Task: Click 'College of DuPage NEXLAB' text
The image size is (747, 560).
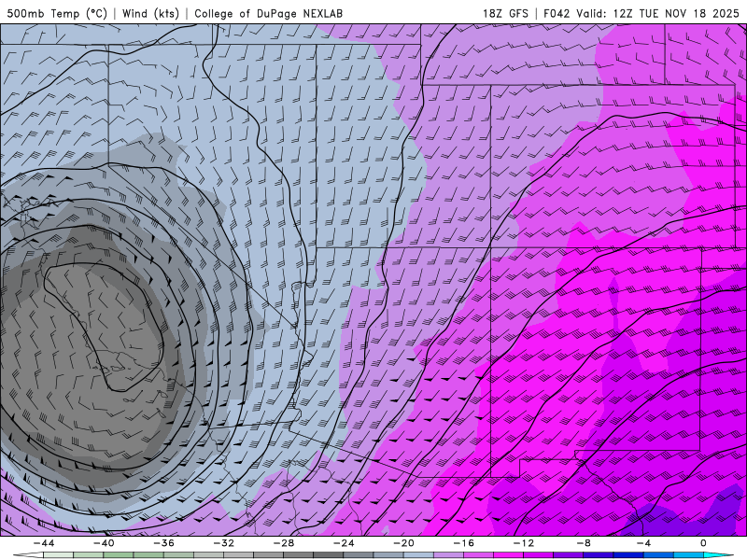Action: (268, 13)
